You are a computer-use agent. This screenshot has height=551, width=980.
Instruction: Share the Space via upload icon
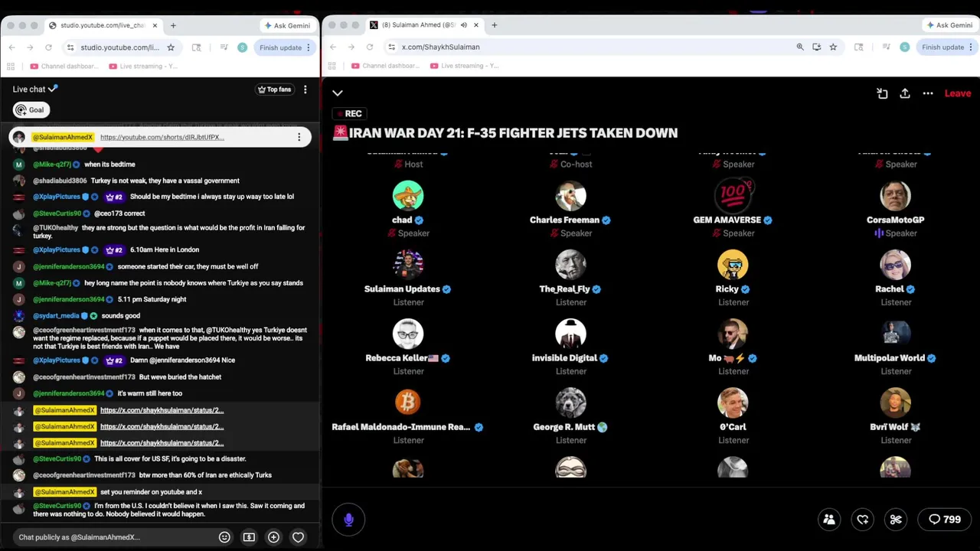905,93
